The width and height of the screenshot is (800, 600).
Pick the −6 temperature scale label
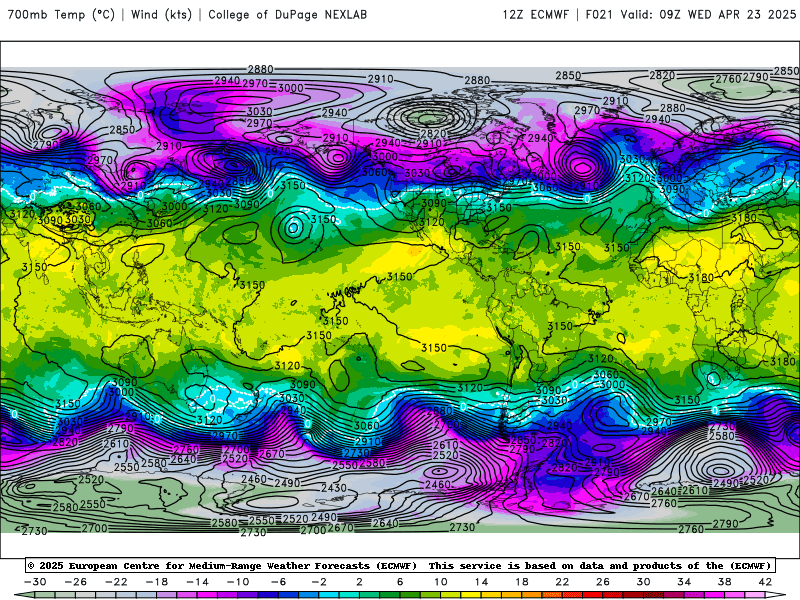tap(278, 582)
